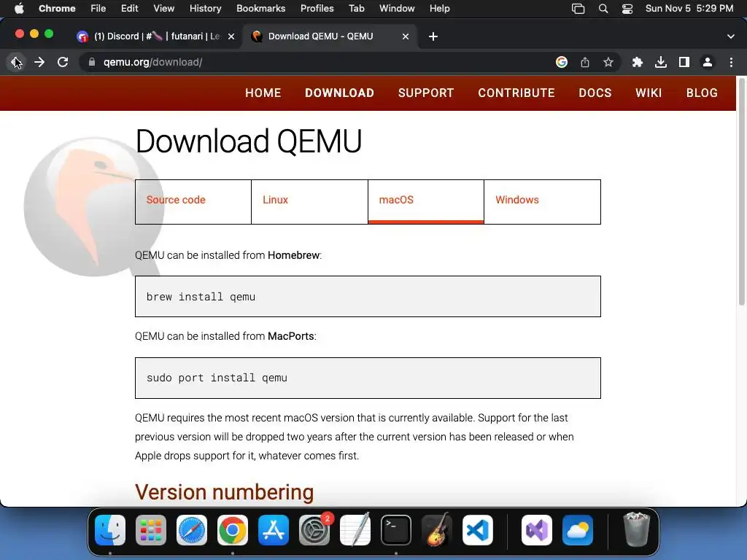Open a new tab with plus button
The height and width of the screenshot is (560, 747).
(433, 36)
